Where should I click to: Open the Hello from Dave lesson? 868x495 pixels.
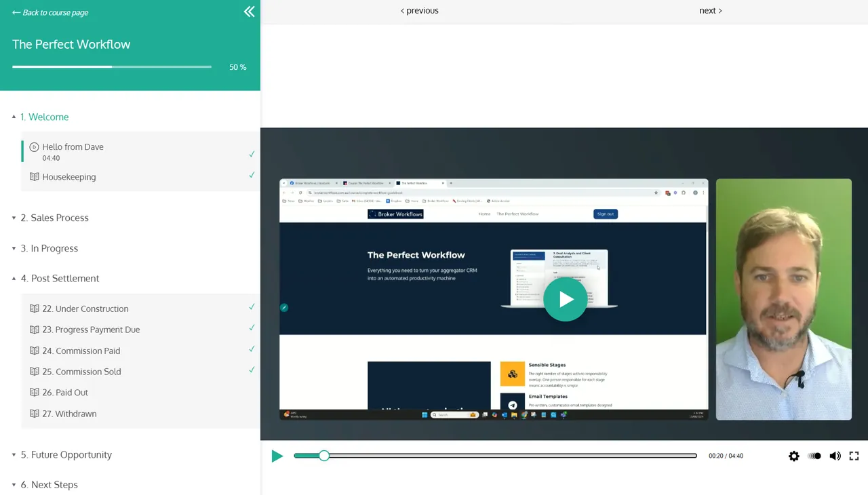(x=140, y=151)
